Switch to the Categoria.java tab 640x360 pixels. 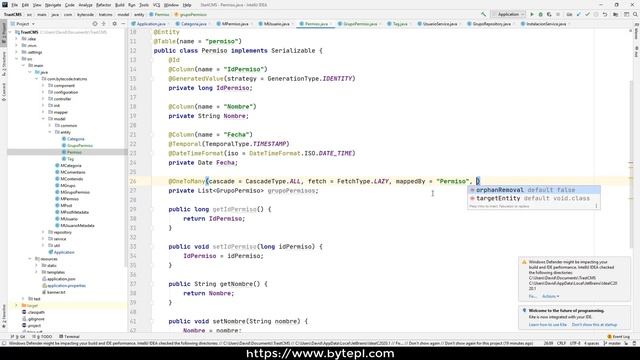192,24
